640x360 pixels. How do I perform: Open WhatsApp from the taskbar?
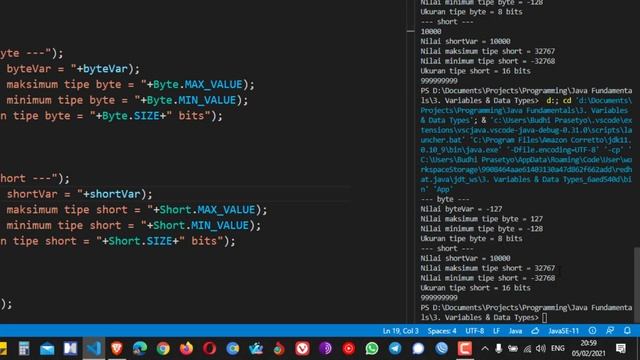pos(372,349)
